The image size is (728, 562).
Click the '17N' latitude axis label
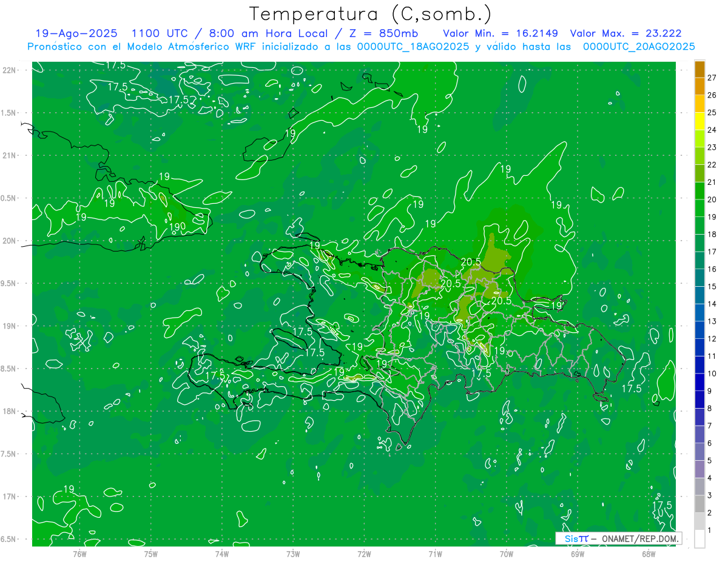click(x=10, y=497)
